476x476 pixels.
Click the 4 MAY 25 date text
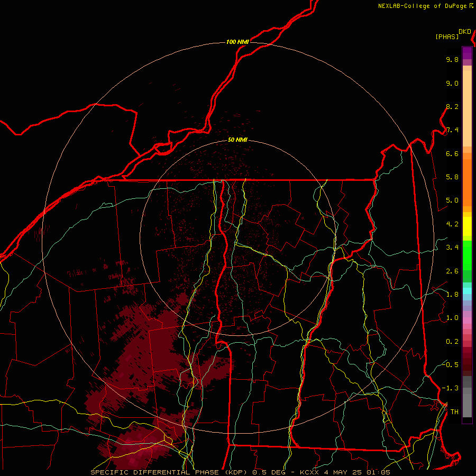pyautogui.click(x=343, y=472)
